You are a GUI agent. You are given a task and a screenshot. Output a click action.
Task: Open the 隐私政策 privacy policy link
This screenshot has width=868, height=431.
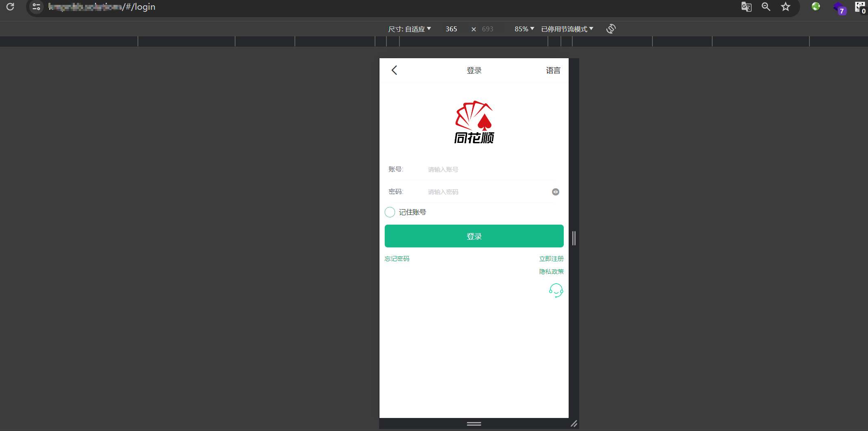[x=552, y=271]
